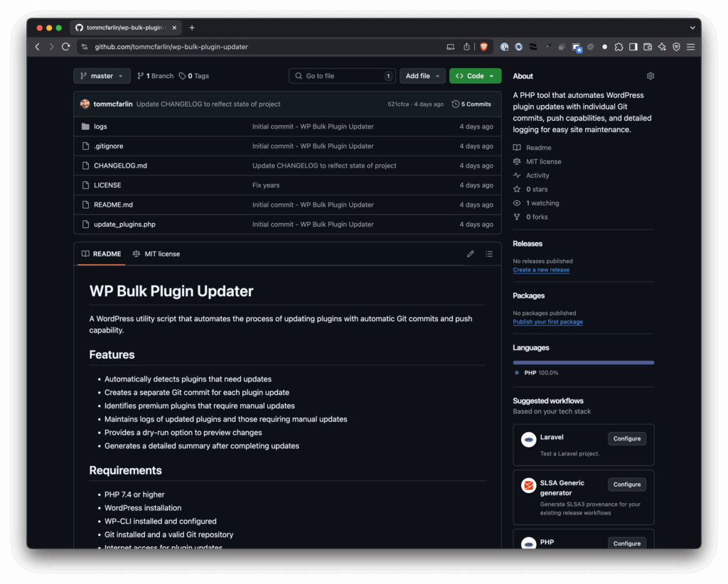The image size is (728, 584).
Task: Reload the page
Action: coord(65,47)
